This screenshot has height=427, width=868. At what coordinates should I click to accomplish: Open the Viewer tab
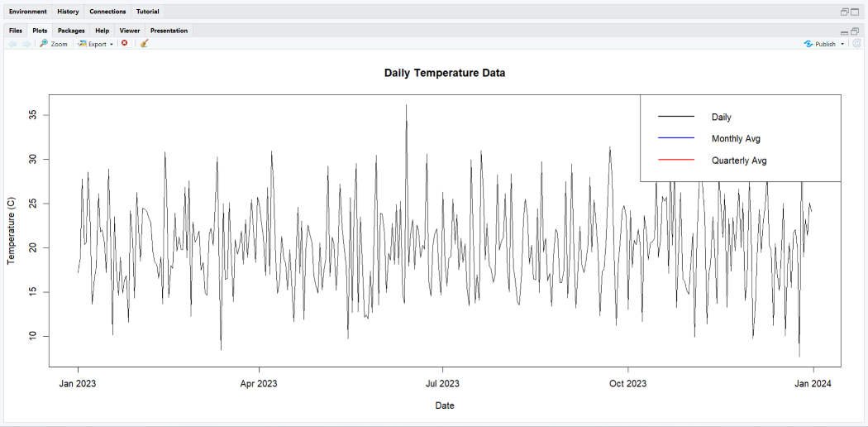tap(130, 31)
